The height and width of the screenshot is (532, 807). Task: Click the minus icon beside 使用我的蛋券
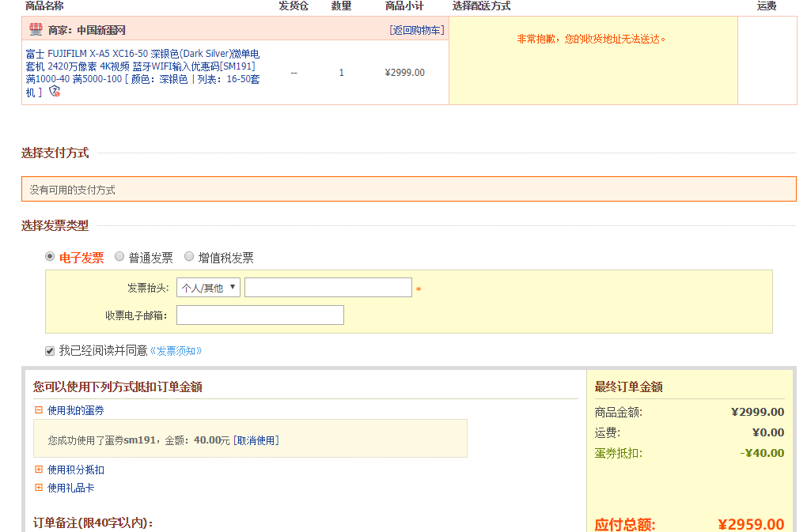click(x=38, y=410)
